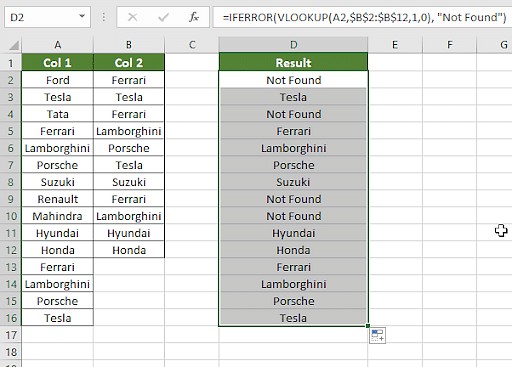Select cell D4 'Not Found' result
This screenshot has height=367, width=512.
click(293, 114)
